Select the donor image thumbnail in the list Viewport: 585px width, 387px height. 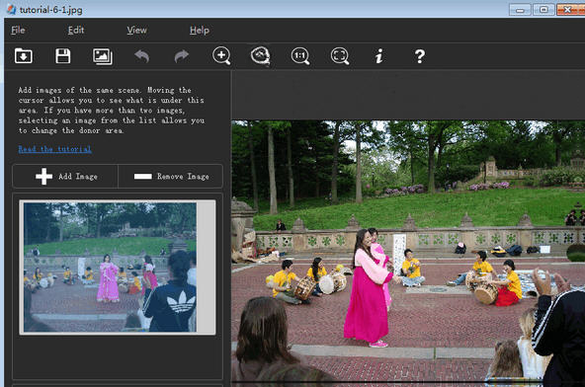(x=118, y=267)
